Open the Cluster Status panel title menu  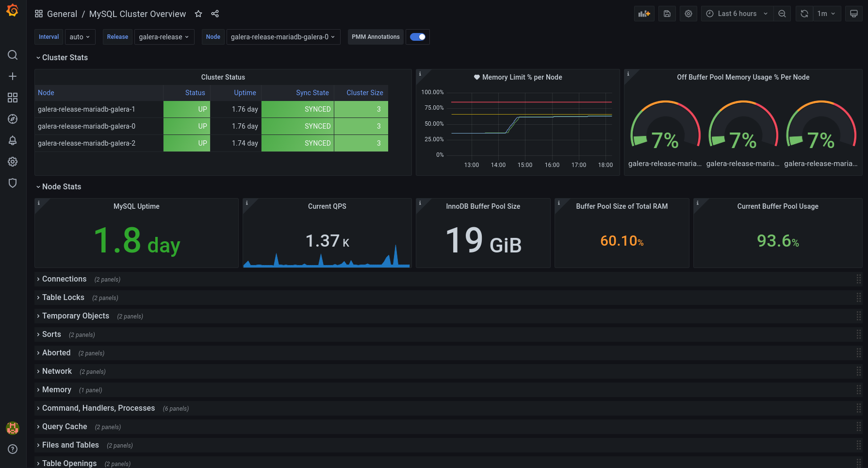(x=223, y=77)
